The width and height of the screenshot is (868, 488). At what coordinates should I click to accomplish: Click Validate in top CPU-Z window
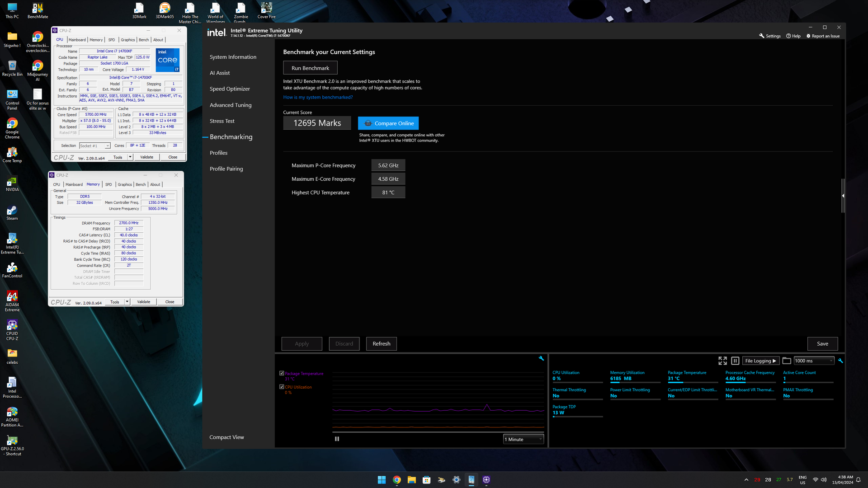(x=146, y=157)
